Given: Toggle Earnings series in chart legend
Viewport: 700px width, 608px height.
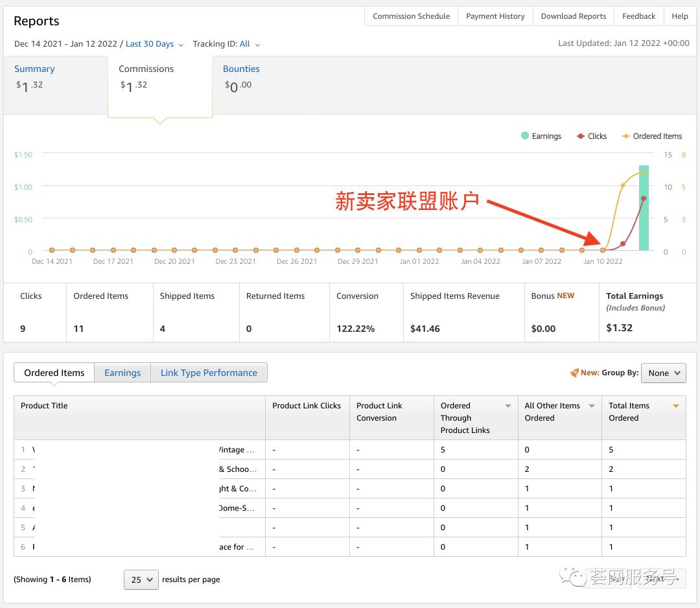Looking at the screenshot, I should (541, 136).
